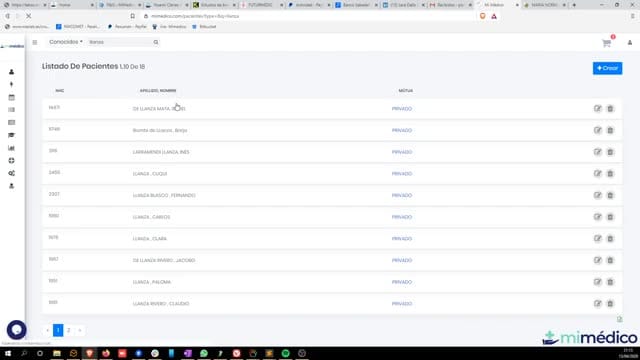This screenshot has width=640, height=360.
Task: Open the chat bubble widget
Action: [x=17, y=330]
